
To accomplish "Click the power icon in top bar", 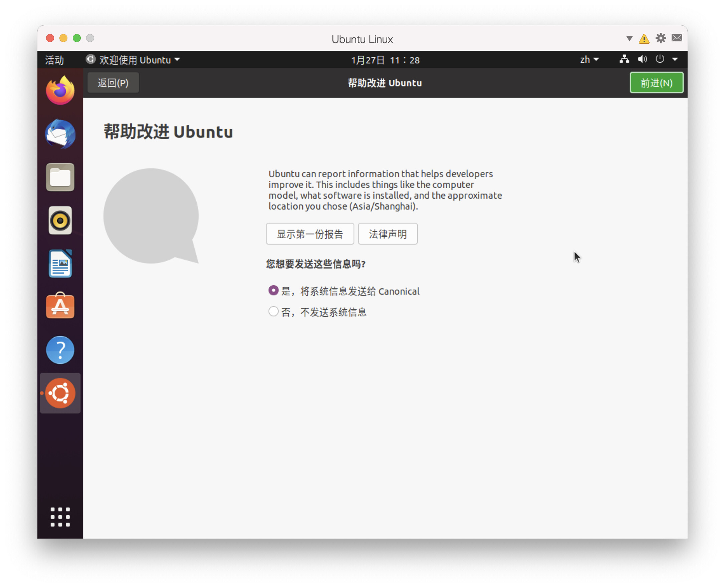I will [x=660, y=59].
